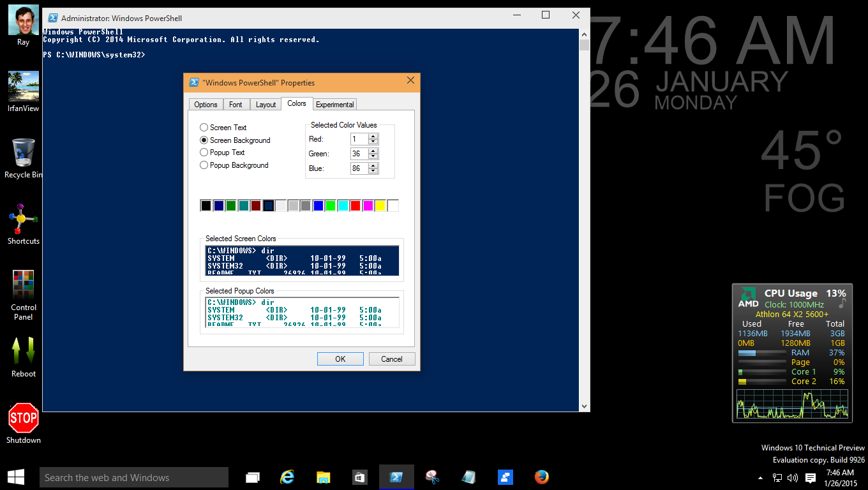The image size is (868, 490).
Task: Click the PowerShell window scroll up arrow
Action: pyautogui.click(x=584, y=34)
